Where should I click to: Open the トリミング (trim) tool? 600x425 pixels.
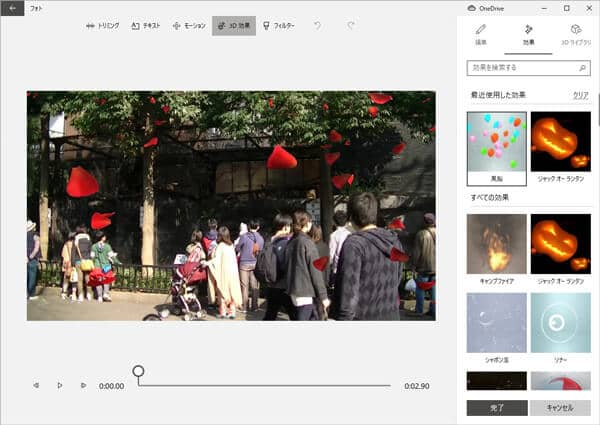pos(103,26)
